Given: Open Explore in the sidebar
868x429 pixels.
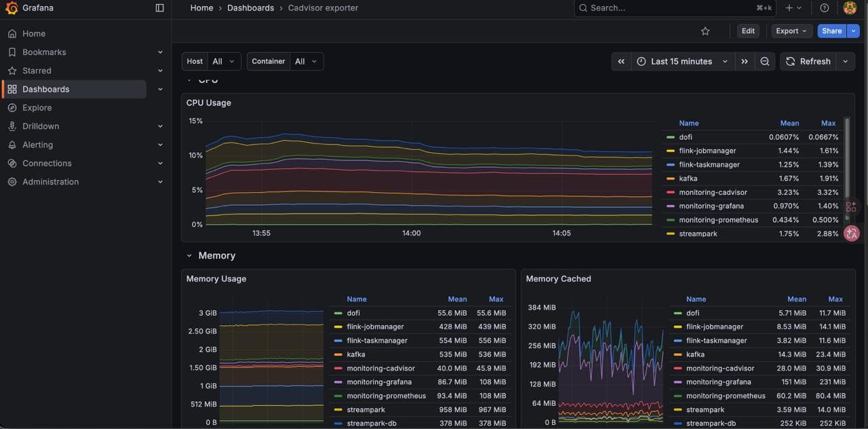Looking at the screenshot, I should [x=37, y=108].
